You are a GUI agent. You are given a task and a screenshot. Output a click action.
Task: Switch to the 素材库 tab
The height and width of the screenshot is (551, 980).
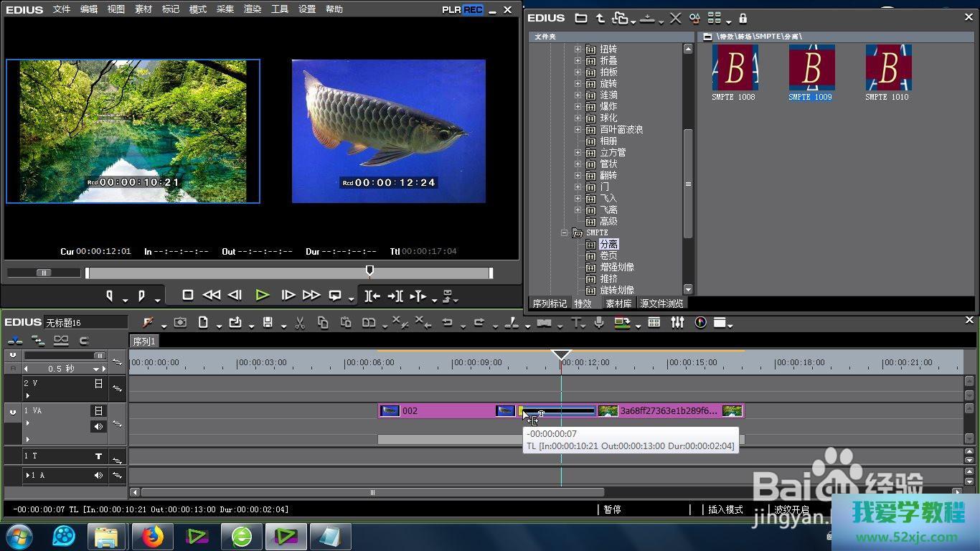tap(618, 303)
